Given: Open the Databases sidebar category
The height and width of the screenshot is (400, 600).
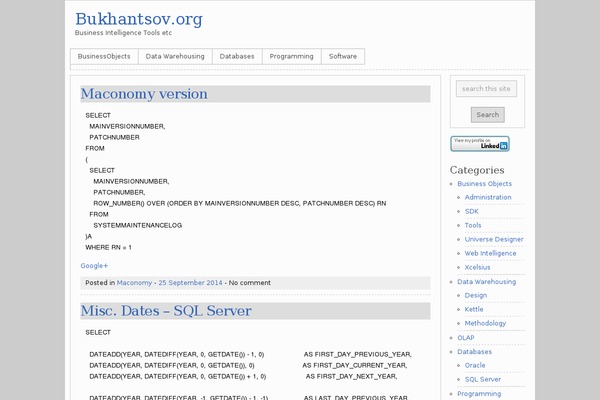Looking at the screenshot, I should pos(474,352).
